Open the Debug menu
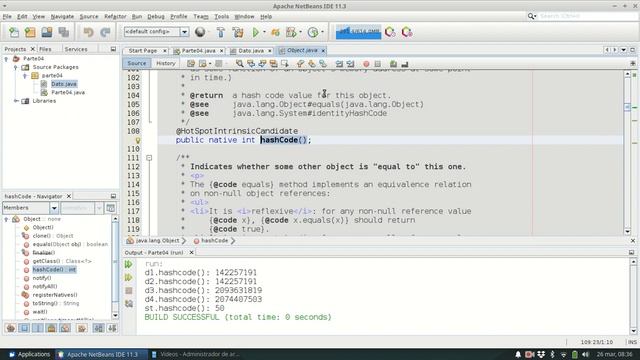This screenshot has width=640, height=360. pyautogui.click(x=156, y=17)
